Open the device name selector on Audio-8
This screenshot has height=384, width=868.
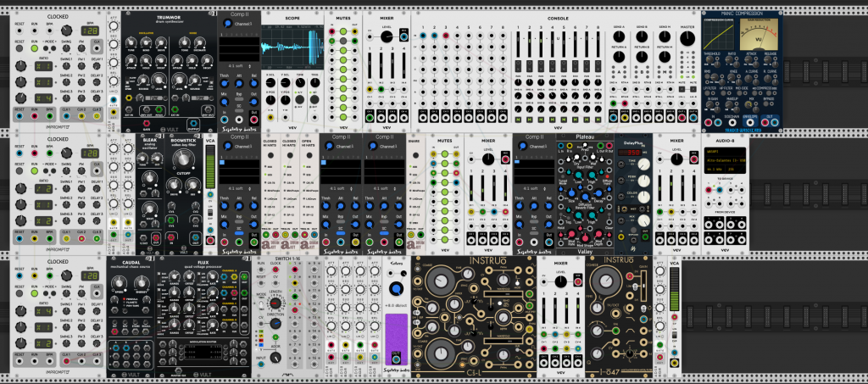click(725, 160)
